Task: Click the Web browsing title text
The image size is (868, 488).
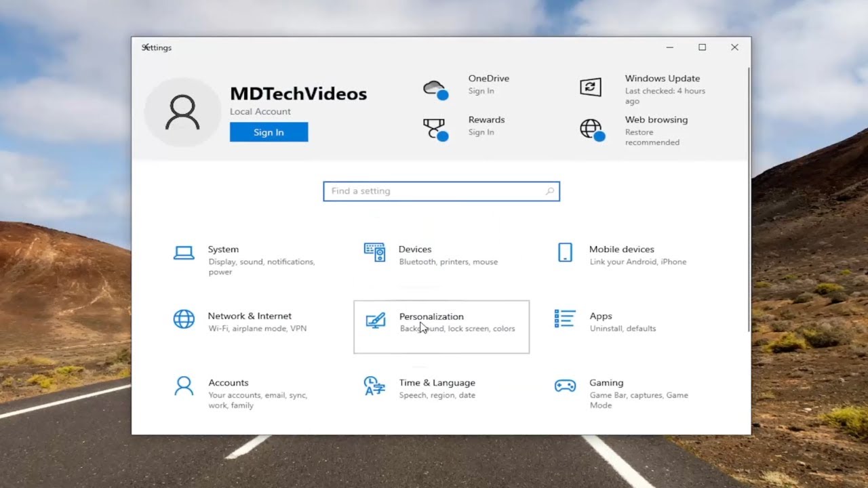Action: pos(656,120)
